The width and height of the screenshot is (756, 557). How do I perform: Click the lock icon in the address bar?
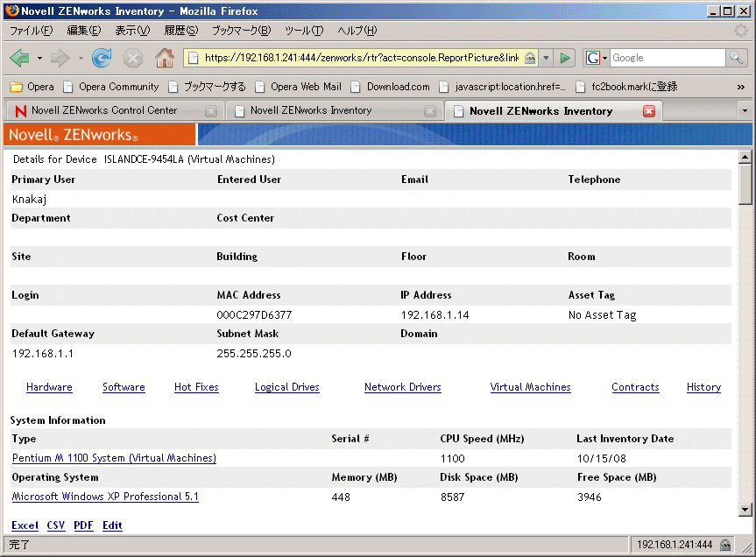coord(530,59)
